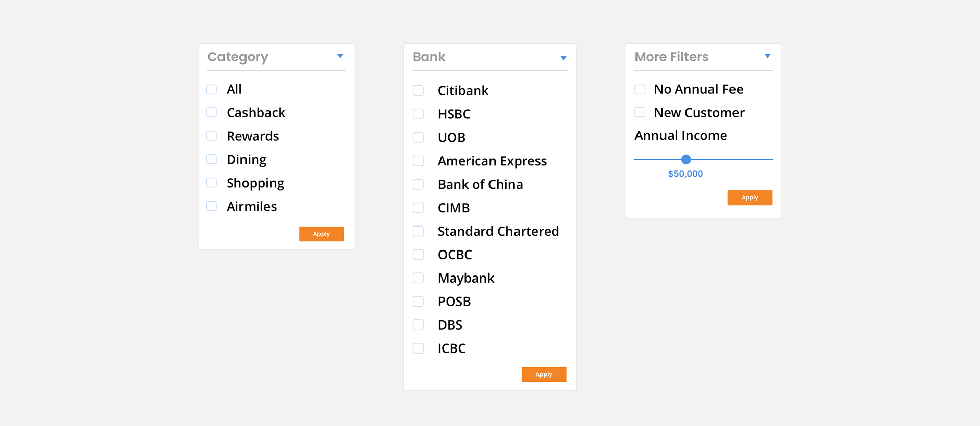Enable the New Customer checkbox
Image resolution: width=980 pixels, height=426 pixels.
pyautogui.click(x=640, y=112)
